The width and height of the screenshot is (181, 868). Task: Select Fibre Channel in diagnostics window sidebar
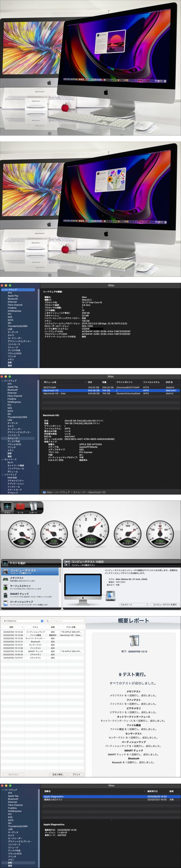(x=15, y=805)
